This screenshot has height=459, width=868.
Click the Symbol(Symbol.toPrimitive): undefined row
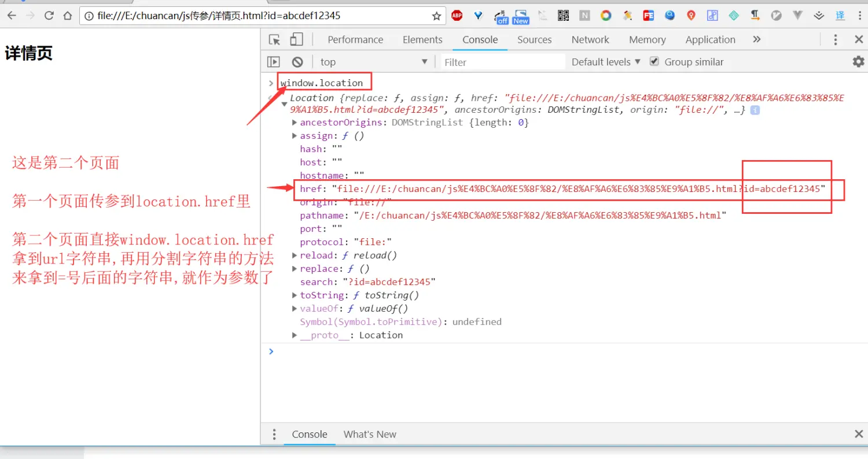(x=400, y=321)
